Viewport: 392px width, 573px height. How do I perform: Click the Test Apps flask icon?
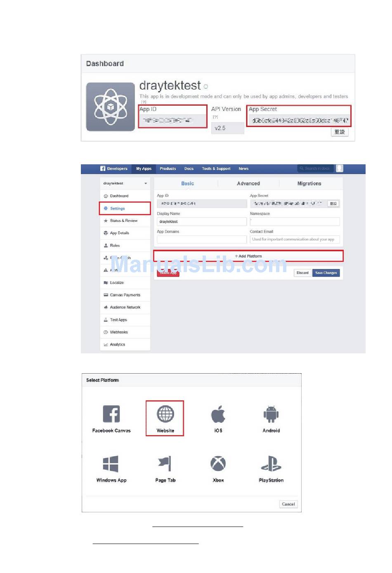[106, 320]
